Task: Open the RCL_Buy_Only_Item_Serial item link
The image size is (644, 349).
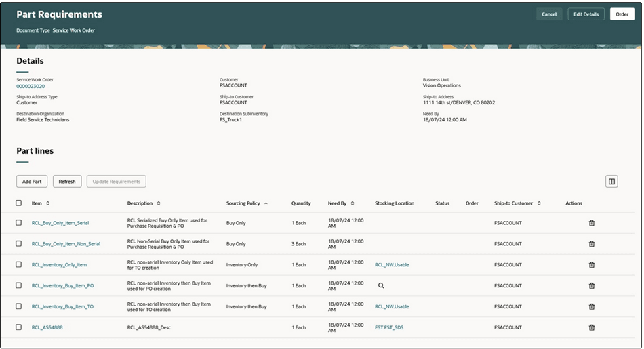Action: point(60,223)
